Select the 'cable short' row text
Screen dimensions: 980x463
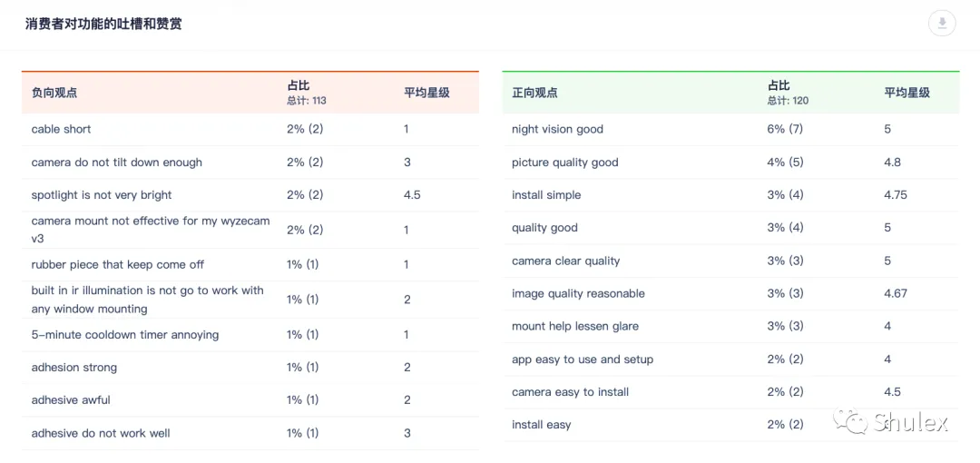pos(62,130)
